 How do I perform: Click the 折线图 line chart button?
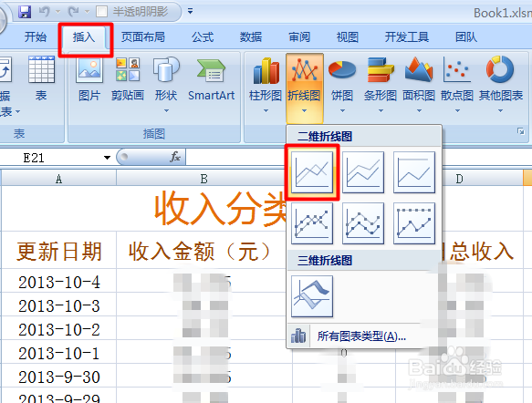tap(305, 88)
